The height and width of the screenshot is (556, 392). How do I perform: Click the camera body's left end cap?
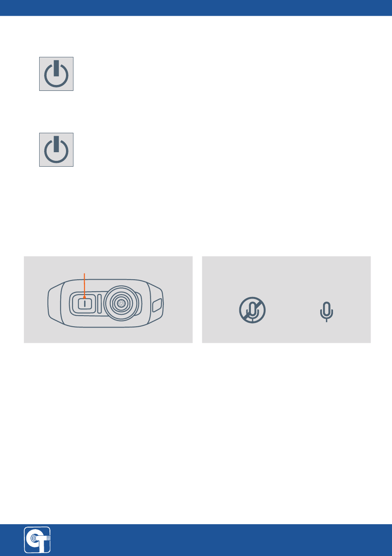pyautogui.click(x=55, y=303)
